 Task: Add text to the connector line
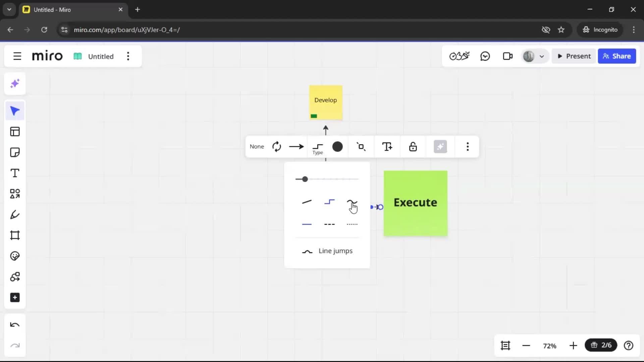click(387, 146)
